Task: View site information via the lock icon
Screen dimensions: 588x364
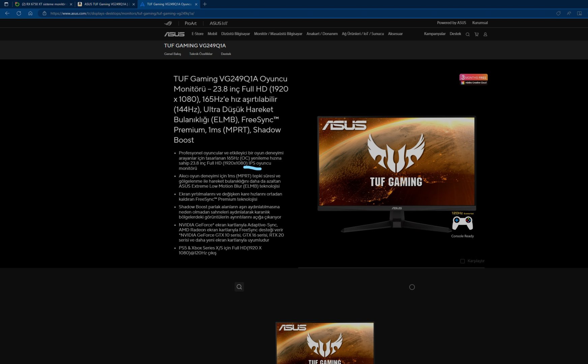Action: (x=44, y=13)
